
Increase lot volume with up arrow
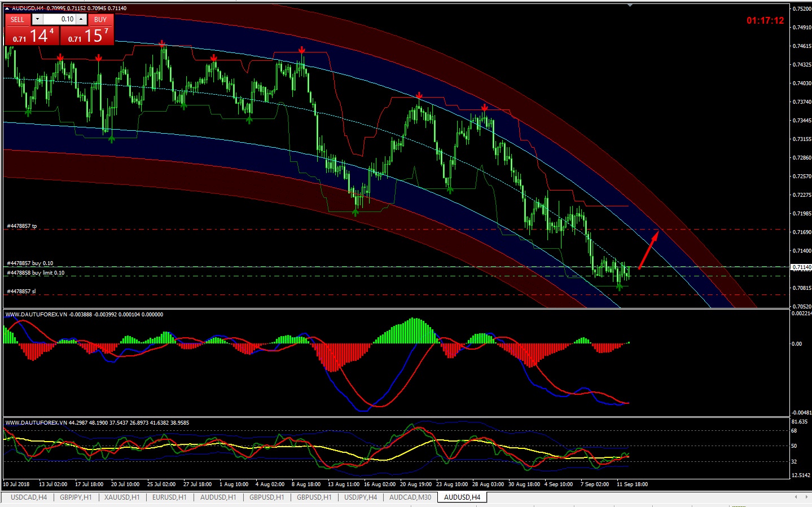[x=81, y=19]
